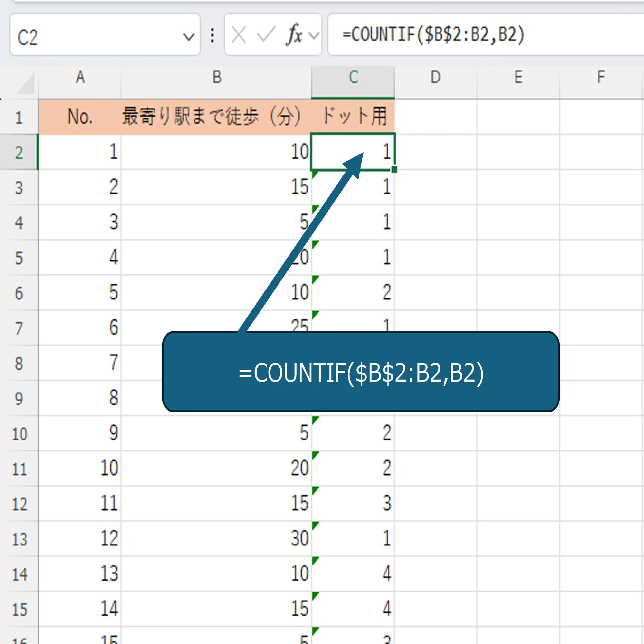The width and height of the screenshot is (644, 644).
Task: Click the three-dot formula bar handle
Action: click(x=212, y=35)
